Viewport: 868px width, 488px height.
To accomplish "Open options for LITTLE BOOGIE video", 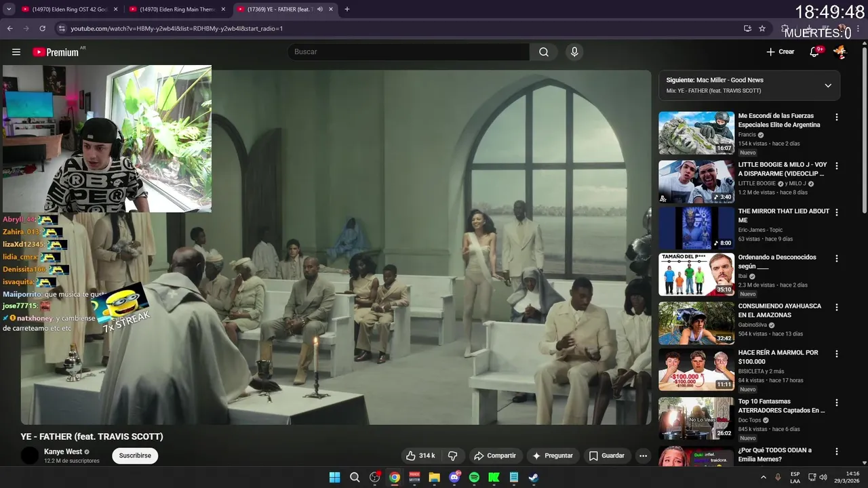I will 836,166.
